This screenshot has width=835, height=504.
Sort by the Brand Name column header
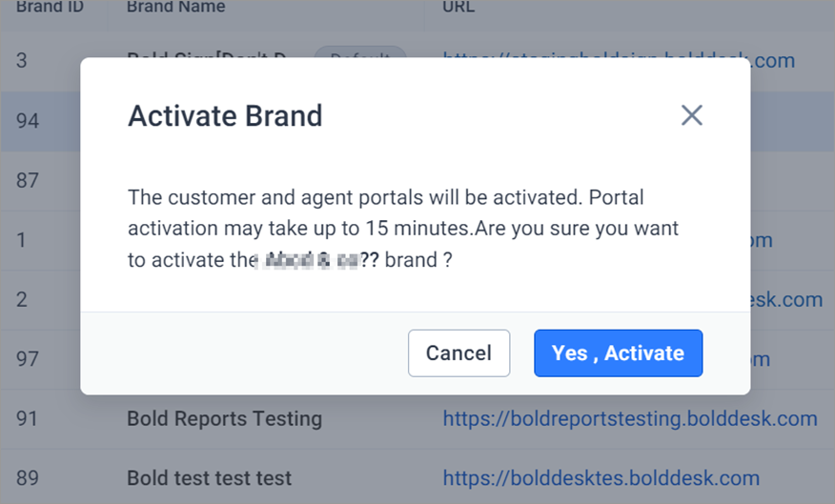(x=175, y=7)
